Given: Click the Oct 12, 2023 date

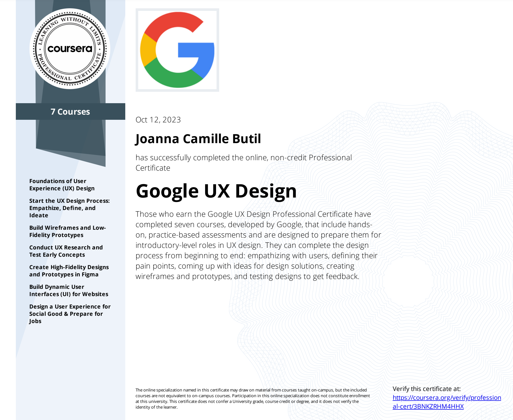Looking at the screenshot, I should (x=158, y=120).
